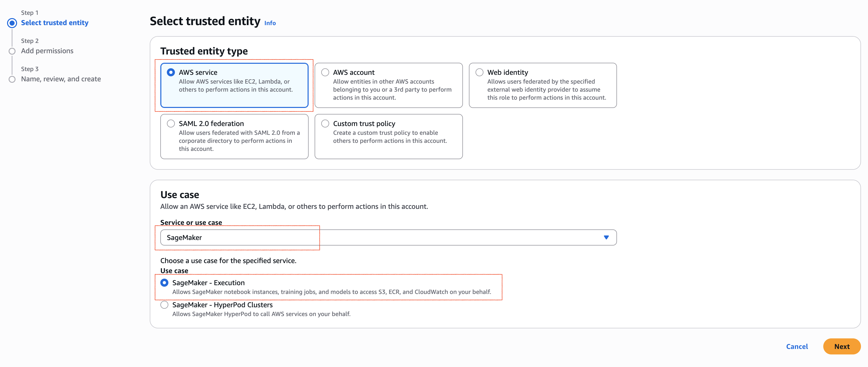The height and width of the screenshot is (367, 868).
Task: Click the 'Service or use case' label
Action: point(191,223)
